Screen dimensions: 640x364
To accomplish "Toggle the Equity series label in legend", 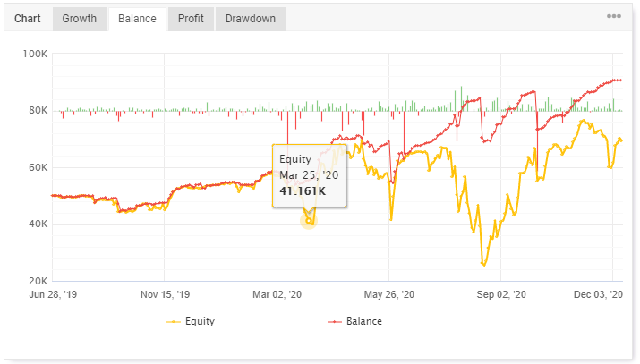I will (x=201, y=321).
